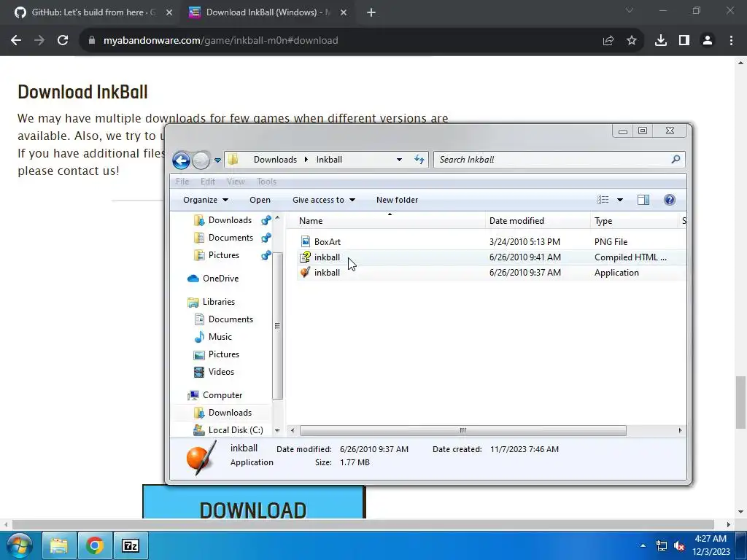This screenshot has width=747, height=560.
Task: Click Downloads in the address breadcrumb
Action: coord(275,160)
